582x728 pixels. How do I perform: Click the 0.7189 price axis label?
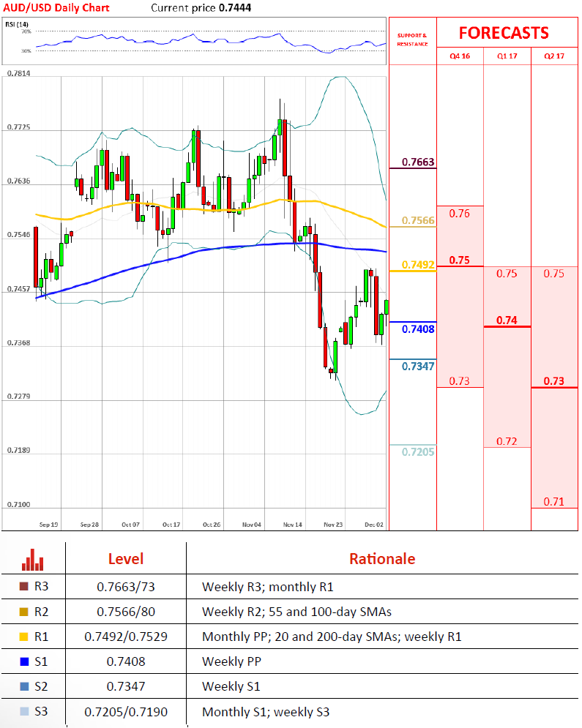click(x=18, y=451)
